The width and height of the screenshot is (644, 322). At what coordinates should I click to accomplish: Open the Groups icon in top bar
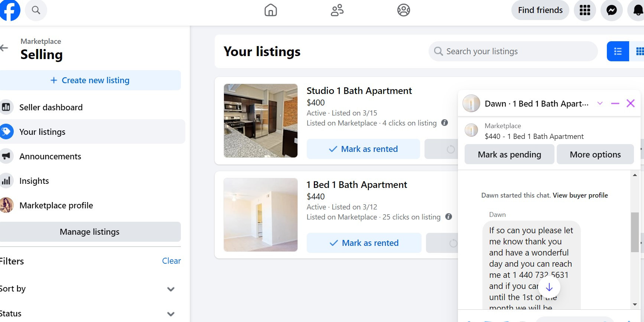coord(403,10)
